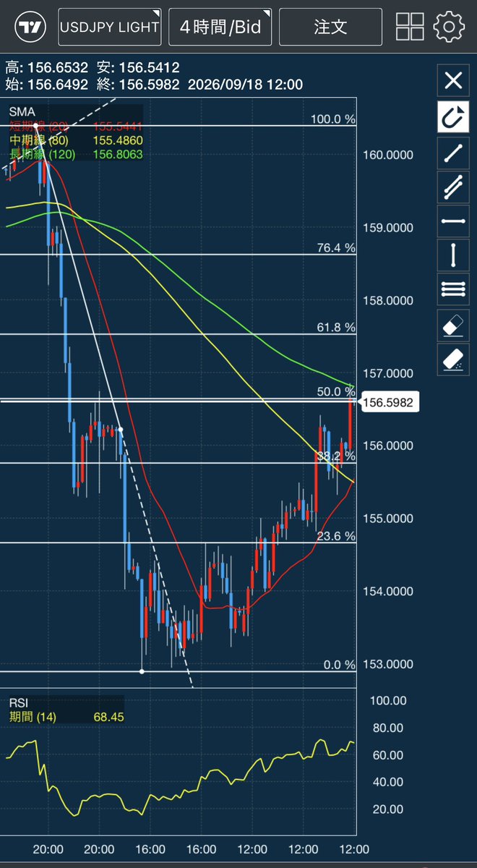Open chart settings gear

point(449,27)
